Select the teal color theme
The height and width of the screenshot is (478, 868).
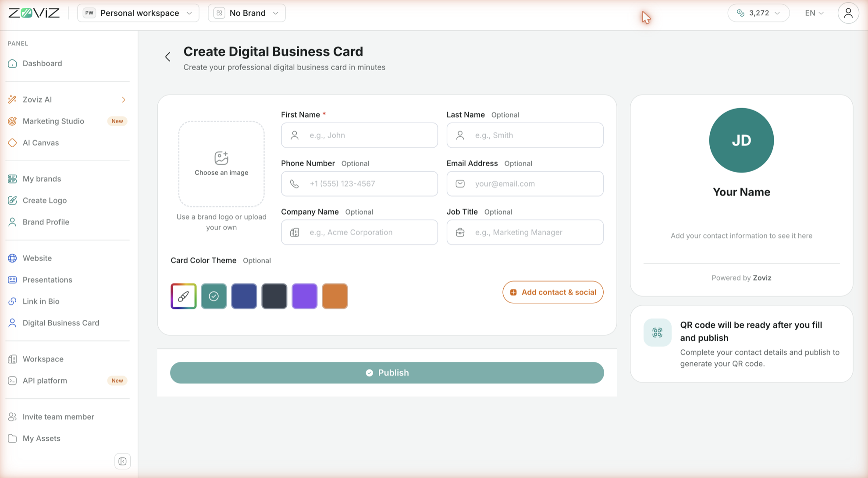point(214,296)
